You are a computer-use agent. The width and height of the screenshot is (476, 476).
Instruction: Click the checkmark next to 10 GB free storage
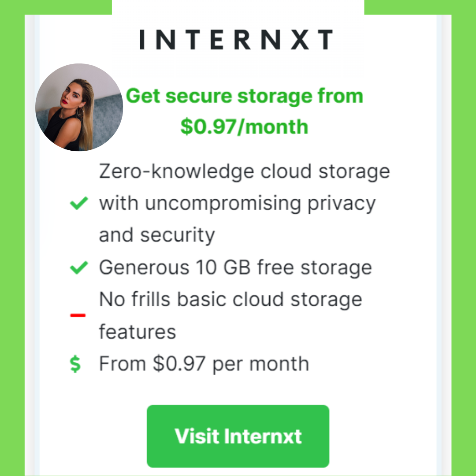78,267
